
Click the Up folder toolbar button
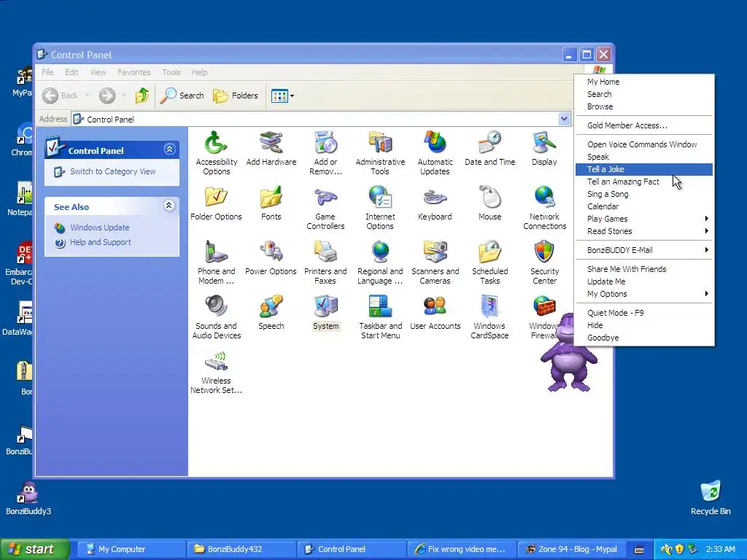142,96
